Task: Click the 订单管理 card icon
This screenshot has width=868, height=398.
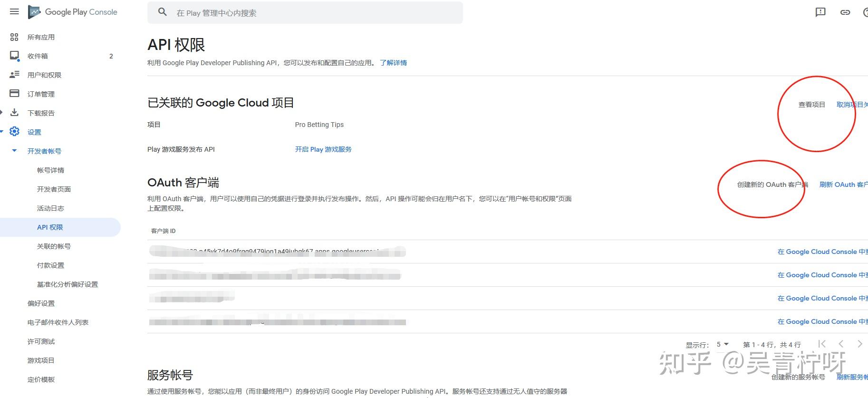Action: click(14, 94)
